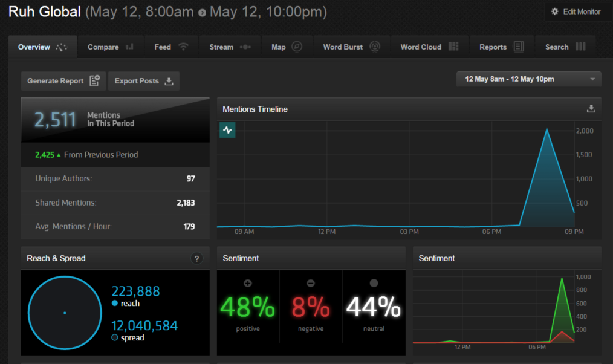This screenshot has height=364, width=613.
Task: Click the Word Burst target icon
Action: point(375,47)
